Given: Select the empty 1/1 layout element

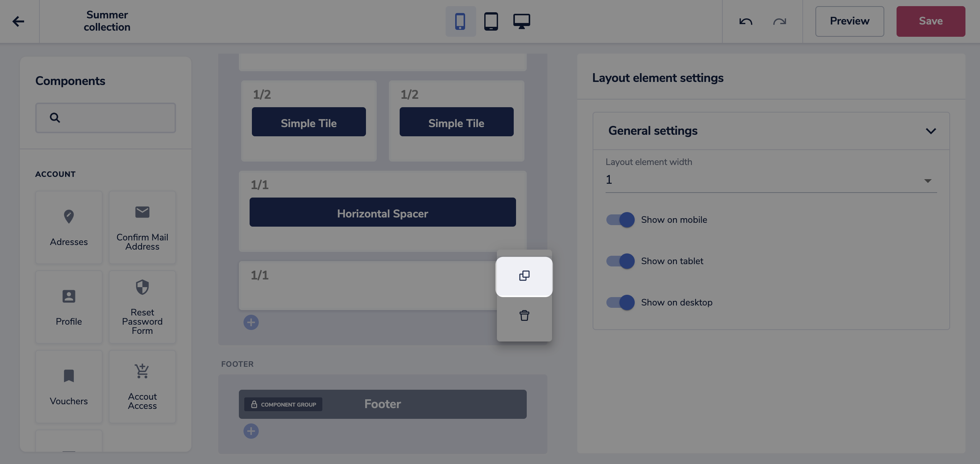Looking at the screenshot, I should [367, 286].
